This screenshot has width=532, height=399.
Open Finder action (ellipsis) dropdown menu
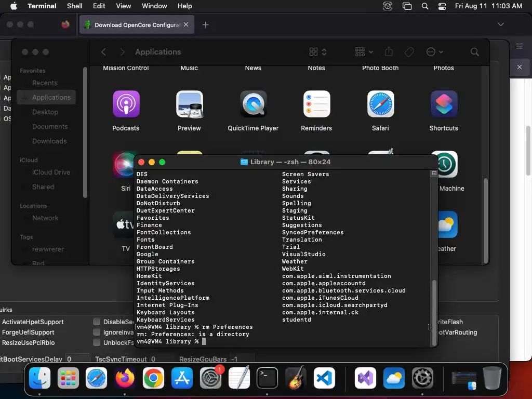tap(435, 52)
